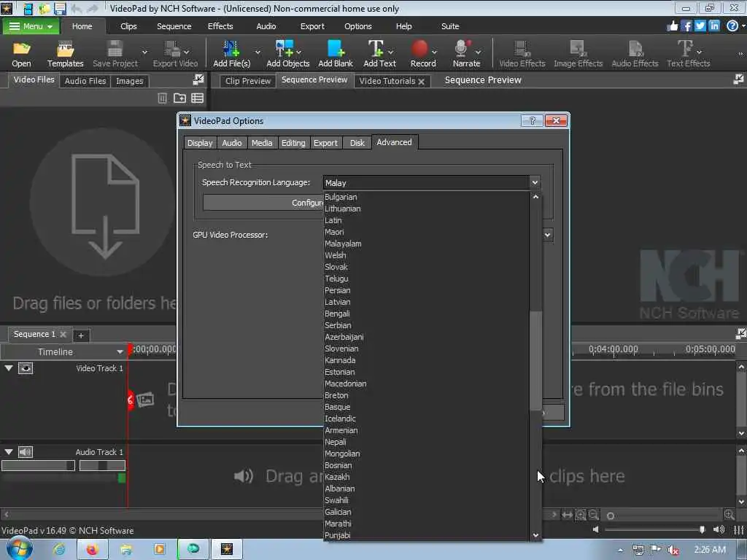747x560 pixels.
Task: Open the Facebook share icon
Action: click(x=686, y=26)
